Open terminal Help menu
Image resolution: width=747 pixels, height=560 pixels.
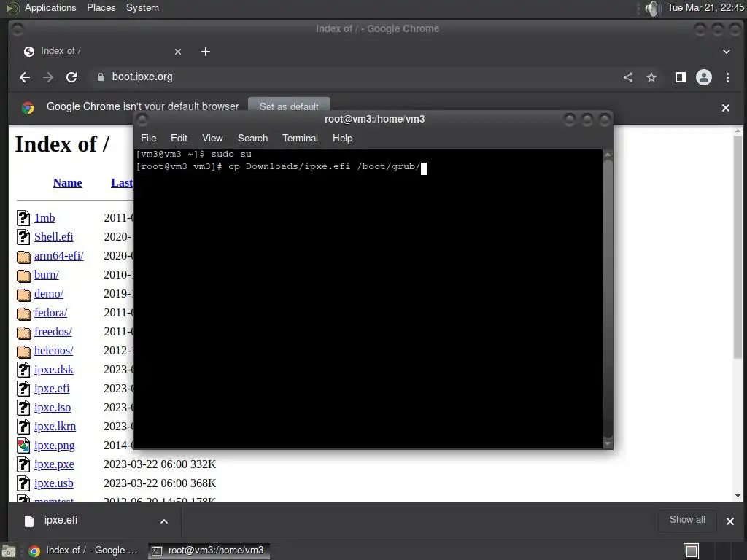point(343,138)
